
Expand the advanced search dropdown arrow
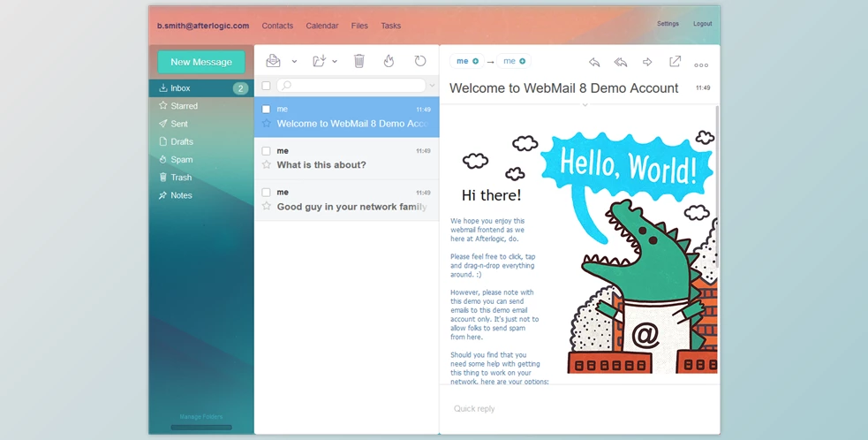[433, 86]
